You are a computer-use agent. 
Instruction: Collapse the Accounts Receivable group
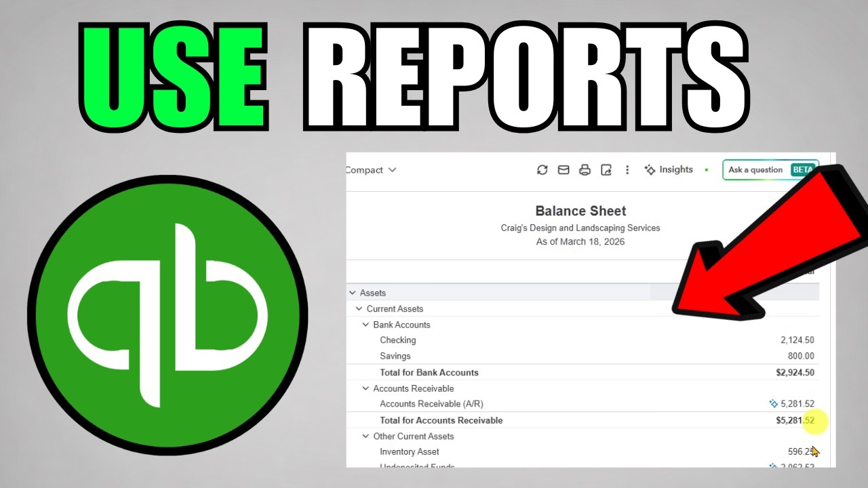pyautogui.click(x=366, y=388)
